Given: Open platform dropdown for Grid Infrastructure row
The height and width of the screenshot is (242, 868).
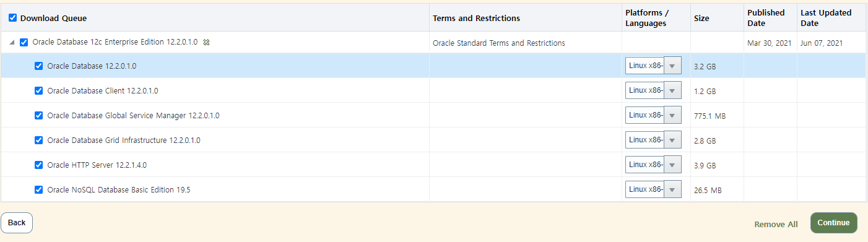Looking at the screenshot, I should (653, 140).
